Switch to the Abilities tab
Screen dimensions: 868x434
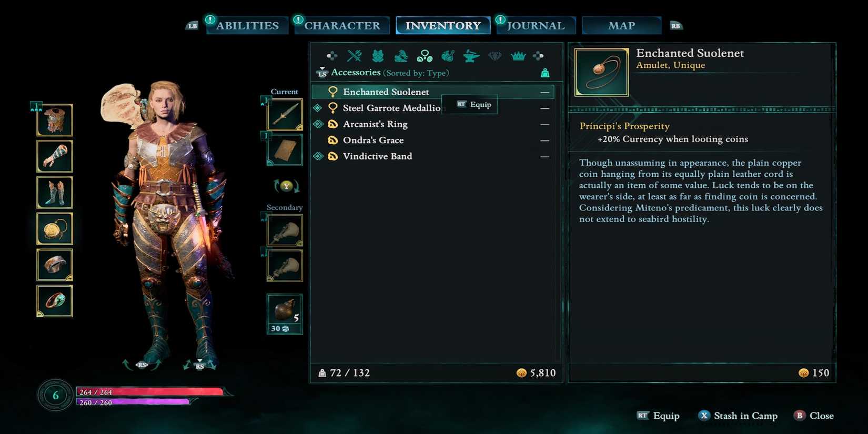click(247, 25)
